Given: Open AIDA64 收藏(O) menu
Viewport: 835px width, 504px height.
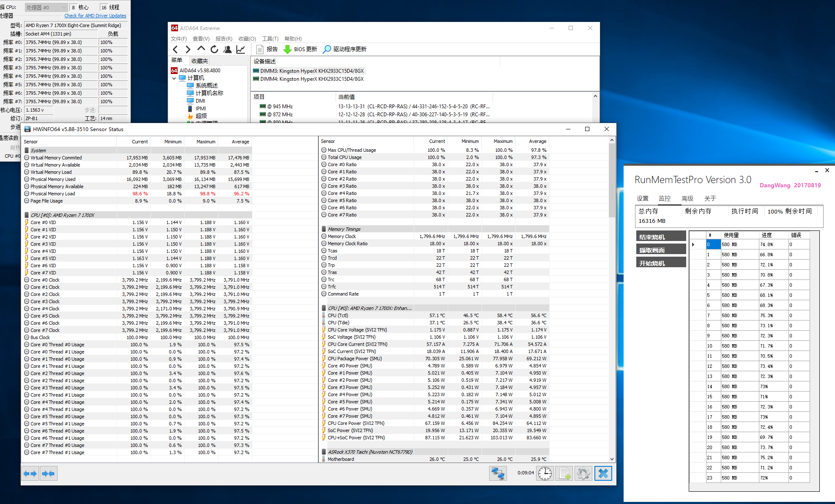Looking at the screenshot, I should coord(247,39).
